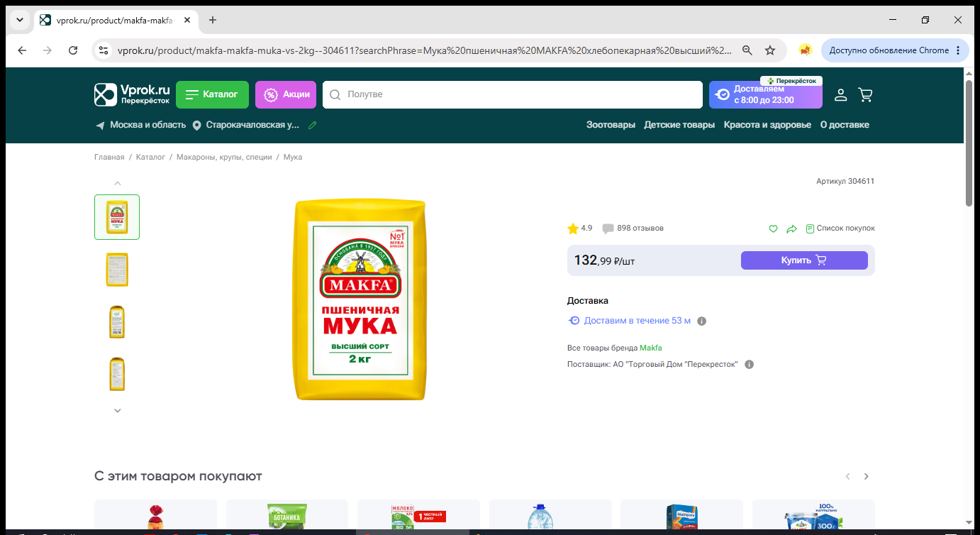The height and width of the screenshot is (535, 980).
Task: Open the Детские товары section
Action: coord(679,125)
